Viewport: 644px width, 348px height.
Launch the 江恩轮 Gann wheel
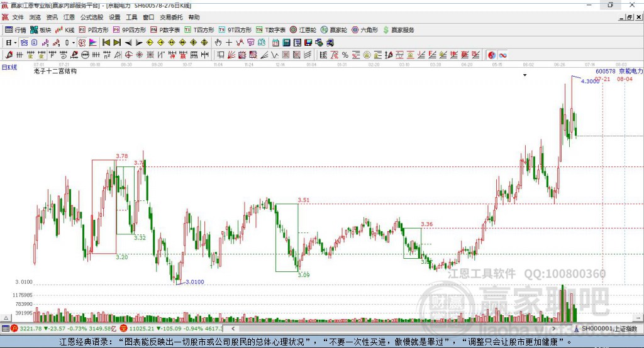pos(303,30)
